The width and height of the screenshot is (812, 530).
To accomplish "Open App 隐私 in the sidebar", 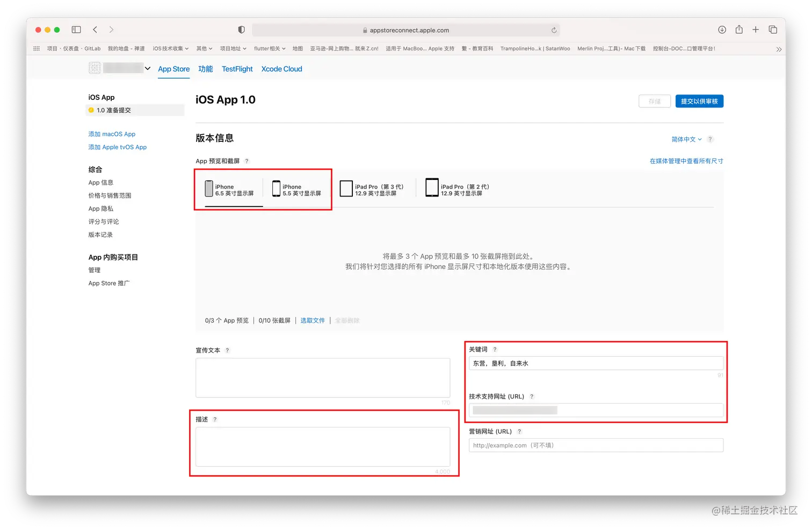I will click(100, 209).
